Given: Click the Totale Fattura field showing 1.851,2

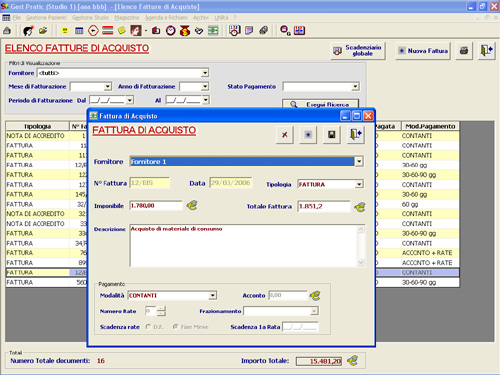Looking at the screenshot, I should (x=324, y=206).
